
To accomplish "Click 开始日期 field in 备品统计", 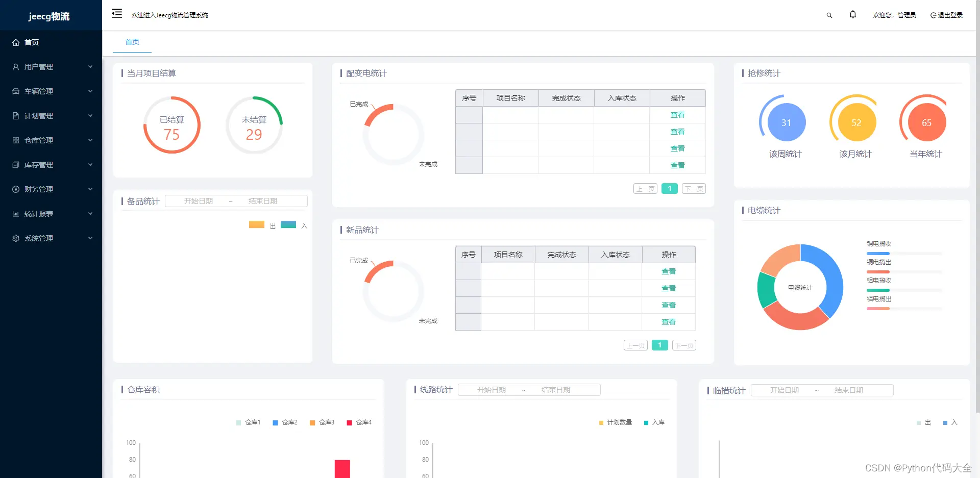I will (x=199, y=201).
